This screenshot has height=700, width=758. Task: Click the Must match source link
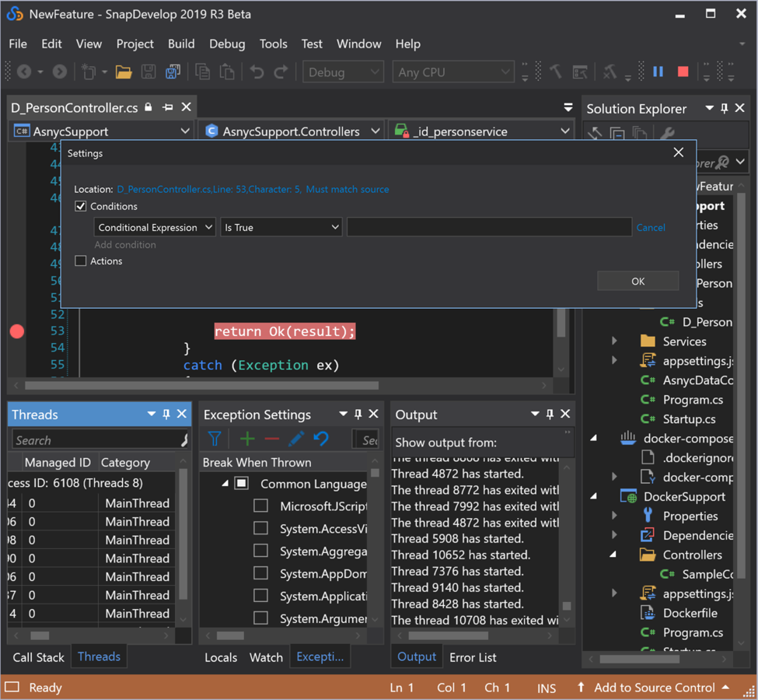(347, 189)
